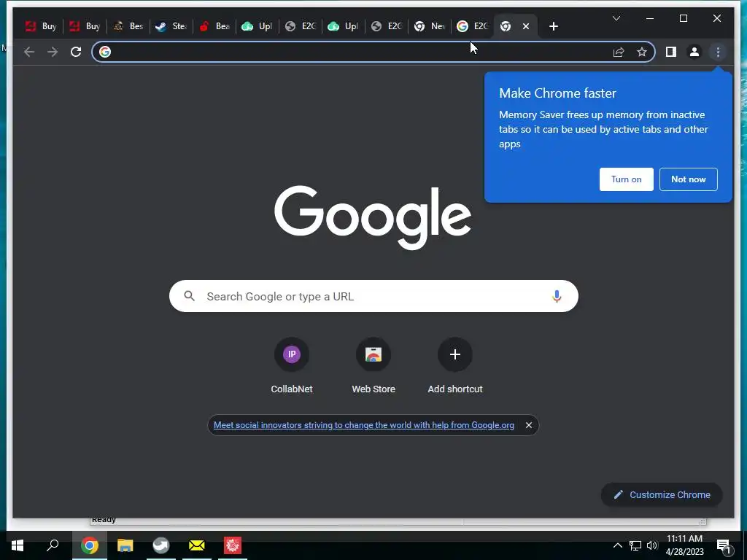
Task: Click the Google icon in the address bar
Action: [x=105, y=52]
